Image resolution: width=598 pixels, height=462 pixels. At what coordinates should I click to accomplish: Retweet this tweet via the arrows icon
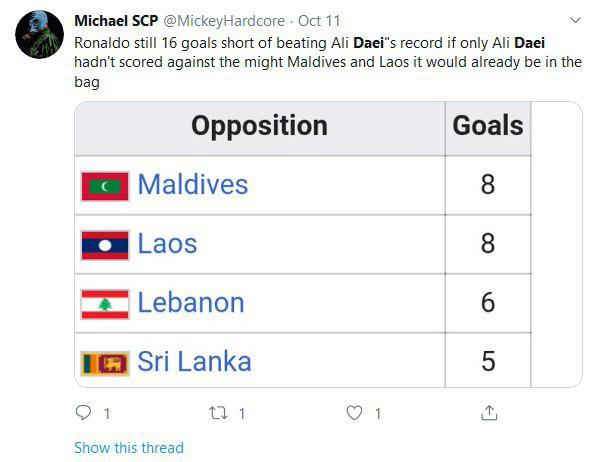click(x=218, y=413)
